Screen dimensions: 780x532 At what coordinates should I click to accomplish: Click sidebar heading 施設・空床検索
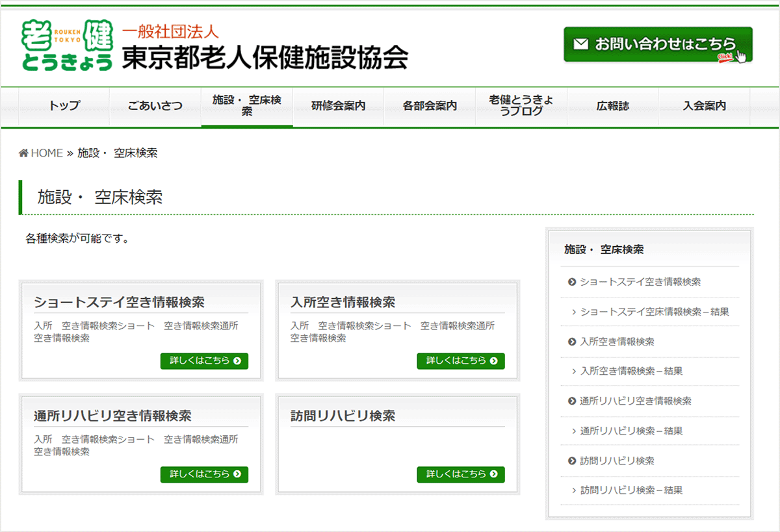coord(604,249)
